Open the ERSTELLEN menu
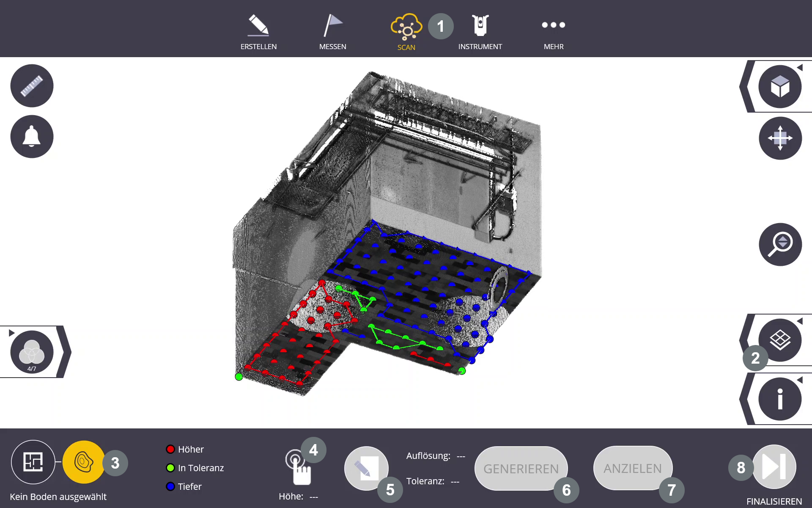This screenshot has width=812, height=508. (258, 32)
